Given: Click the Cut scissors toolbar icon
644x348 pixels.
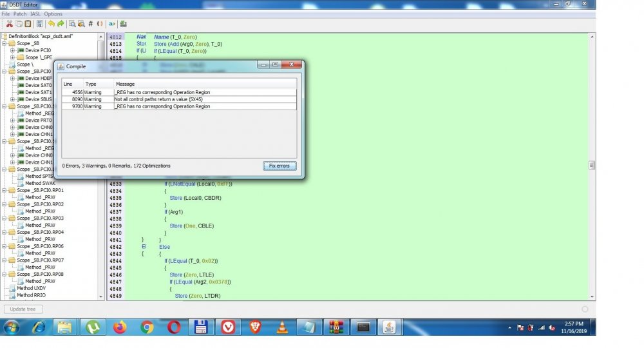Looking at the screenshot, I should 9,24.
